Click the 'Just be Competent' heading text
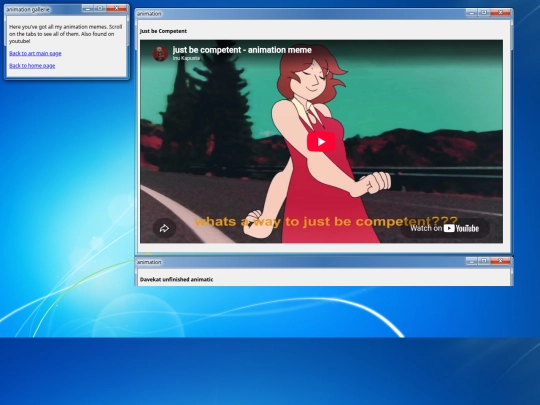Screen dimensions: 540x405 click(163, 31)
